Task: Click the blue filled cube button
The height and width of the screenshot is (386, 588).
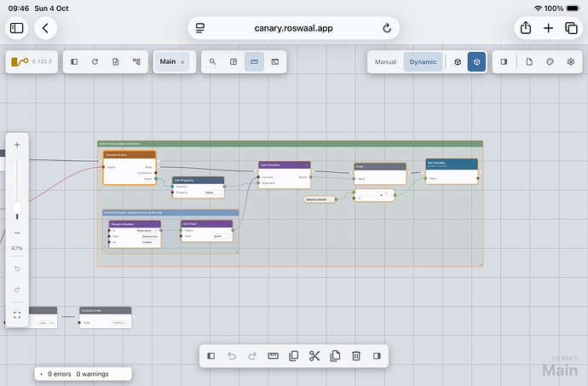Action: (x=476, y=62)
